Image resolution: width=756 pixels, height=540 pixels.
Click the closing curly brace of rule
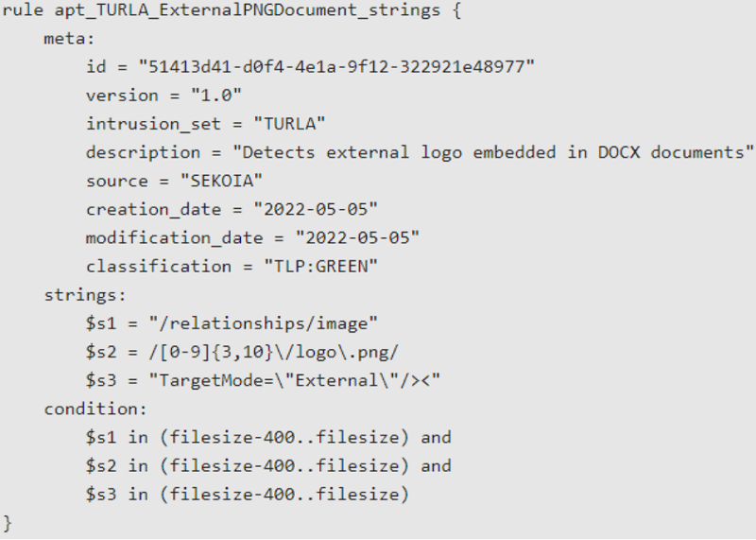(7, 523)
